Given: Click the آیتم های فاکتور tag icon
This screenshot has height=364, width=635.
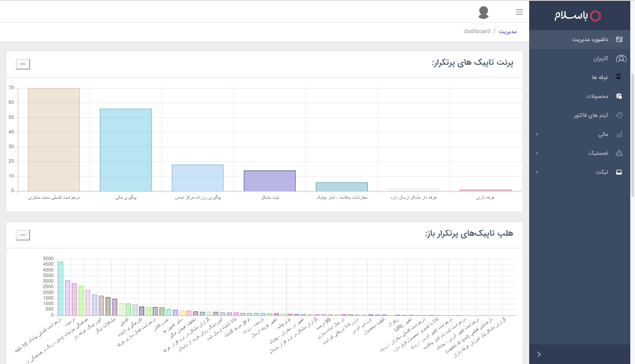Looking at the screenshot, I should 619,115.
